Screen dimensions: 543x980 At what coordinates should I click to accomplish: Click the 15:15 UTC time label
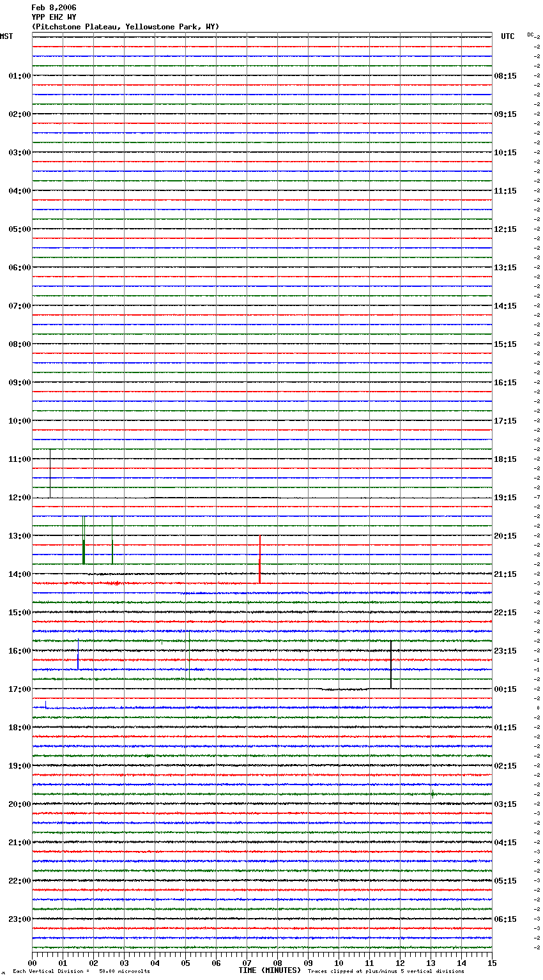505,344
